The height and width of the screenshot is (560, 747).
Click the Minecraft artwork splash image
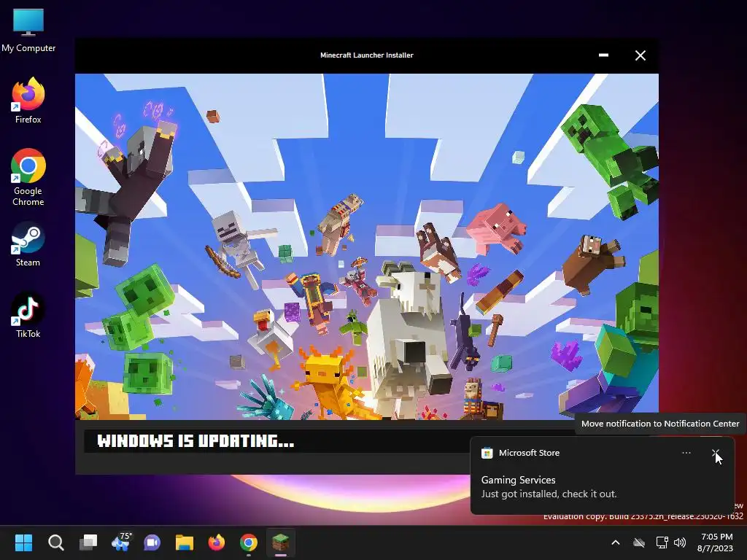pos(367,246)
